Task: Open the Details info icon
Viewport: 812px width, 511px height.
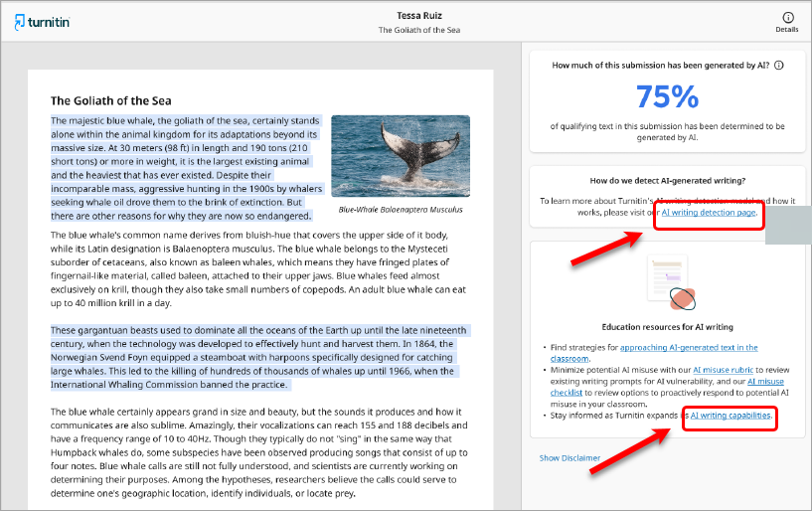Action: [788, 18]
